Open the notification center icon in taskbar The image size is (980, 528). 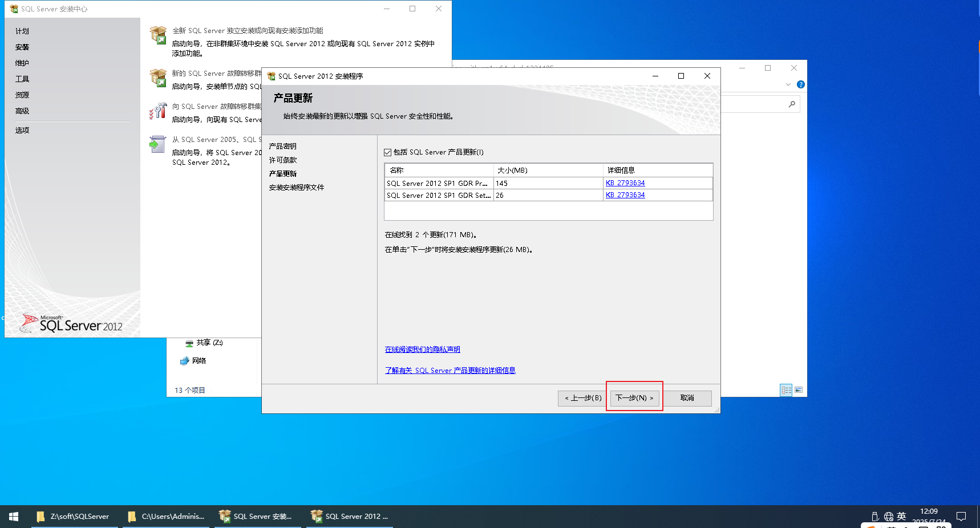(x=961, y=517)
